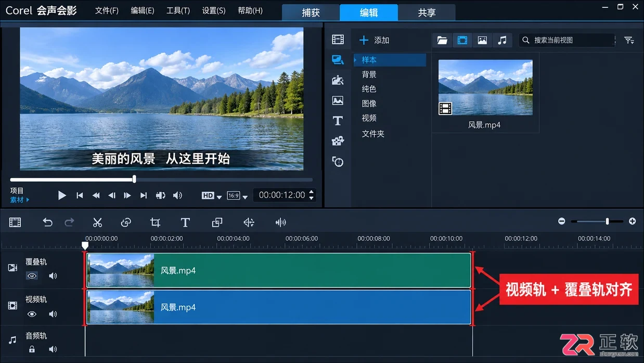Select the 风景.mp4 thumbnail in library

pyautogui.click(x=485, y=87)
